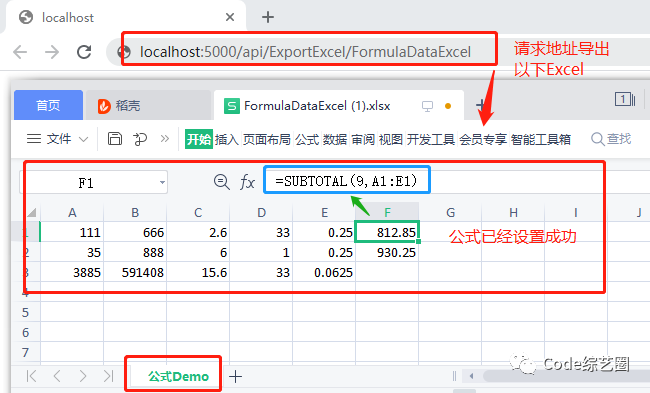650x393 pixels.
Task: Select the FormulaDataExcel (1).xlsx document tab
Action: coord(317,106)
